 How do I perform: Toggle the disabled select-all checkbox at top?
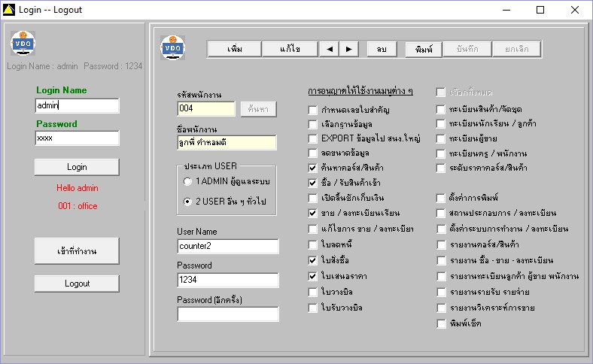(x=440, y=93)
